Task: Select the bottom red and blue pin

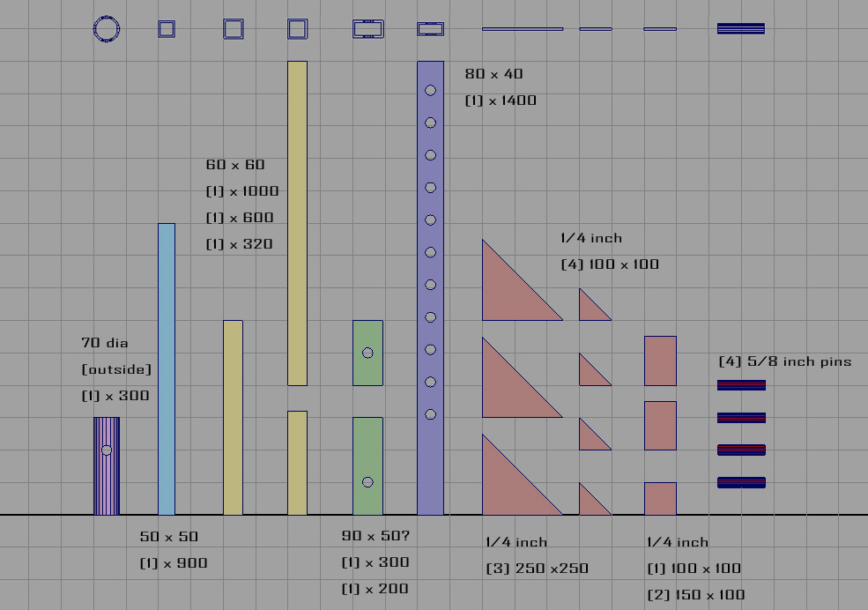Action: [740, 482]
